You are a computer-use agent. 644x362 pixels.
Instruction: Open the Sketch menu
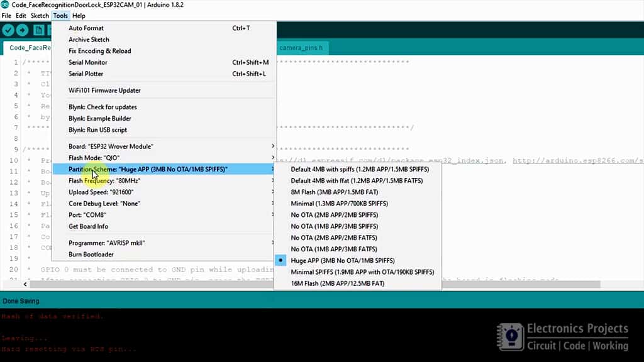[40, 16]
